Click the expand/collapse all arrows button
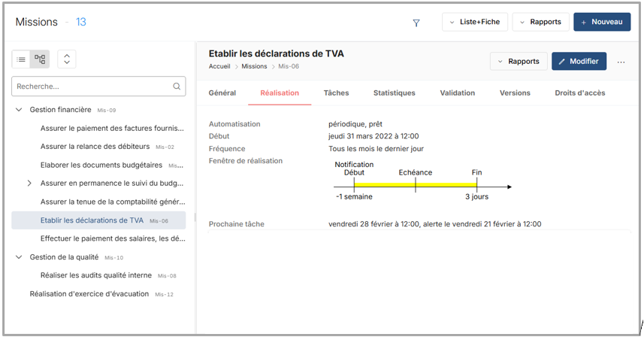The height and width of the screenshot is (340, 644). [66, 59]
